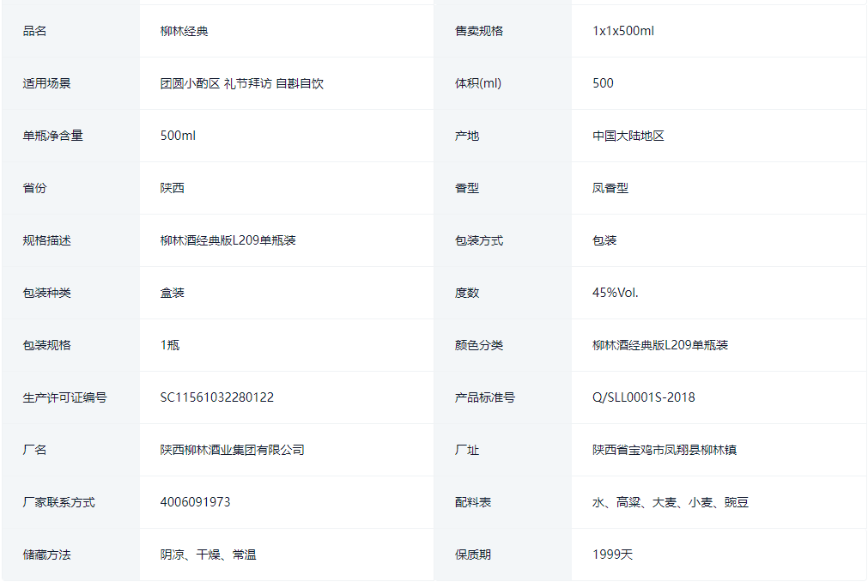Click the 配料表 label

coord(473,502)
